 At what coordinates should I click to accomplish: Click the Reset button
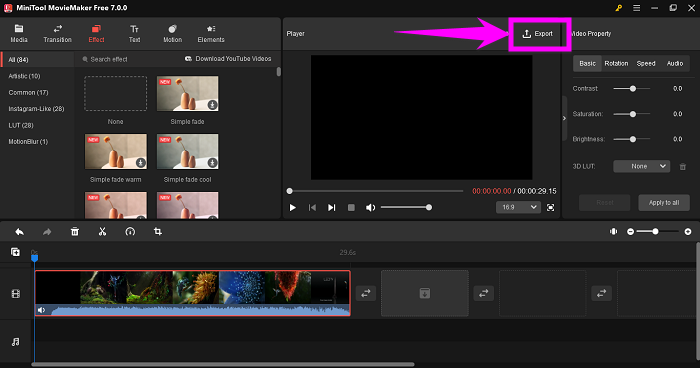tap(605, 203)
